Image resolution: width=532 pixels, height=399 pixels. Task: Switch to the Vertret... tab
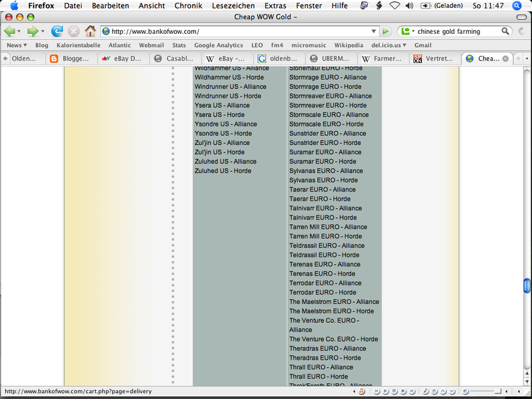[435, 59]
